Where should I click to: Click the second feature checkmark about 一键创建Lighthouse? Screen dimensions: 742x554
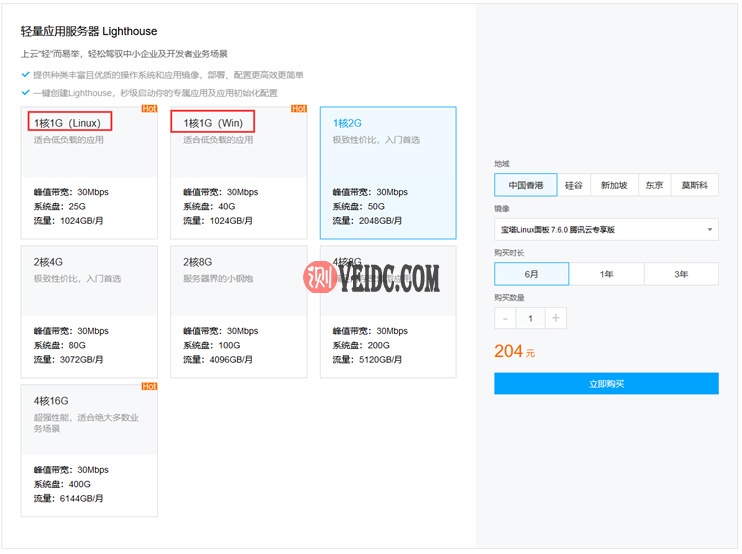click(x=26, y=92)
